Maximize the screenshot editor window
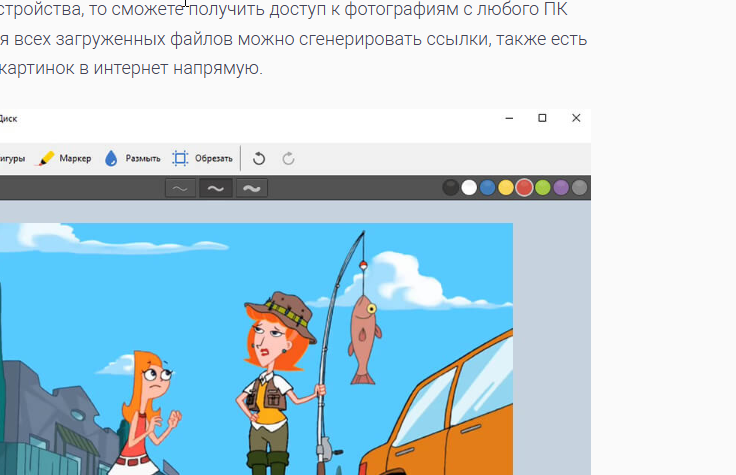 click(542, 118)
